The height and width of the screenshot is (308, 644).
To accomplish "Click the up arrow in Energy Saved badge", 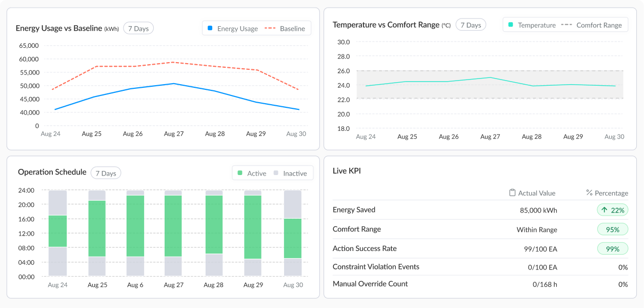I will (605, 210).
